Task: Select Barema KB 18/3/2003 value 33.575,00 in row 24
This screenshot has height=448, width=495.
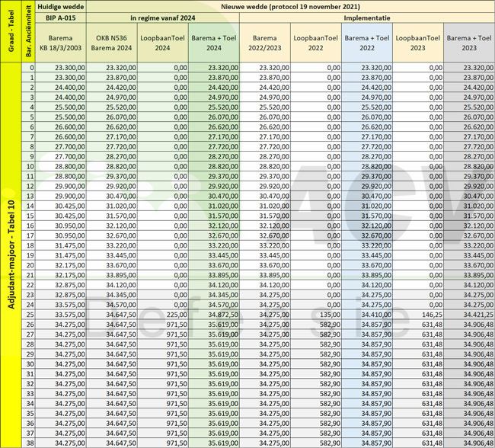Action: click(x=61, y=305)
